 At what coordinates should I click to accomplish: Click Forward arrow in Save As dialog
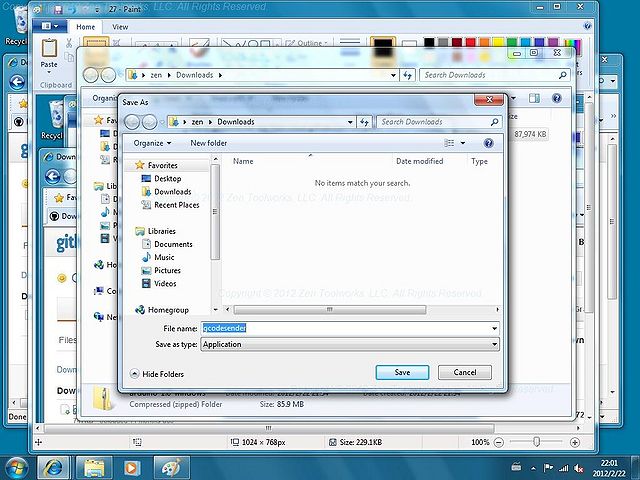(x=149, y=122)
